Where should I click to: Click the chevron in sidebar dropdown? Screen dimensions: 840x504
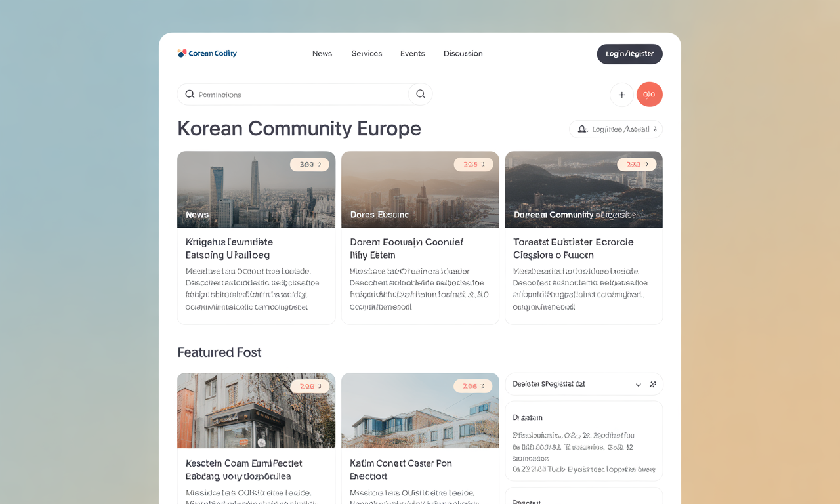coord(638,385)
